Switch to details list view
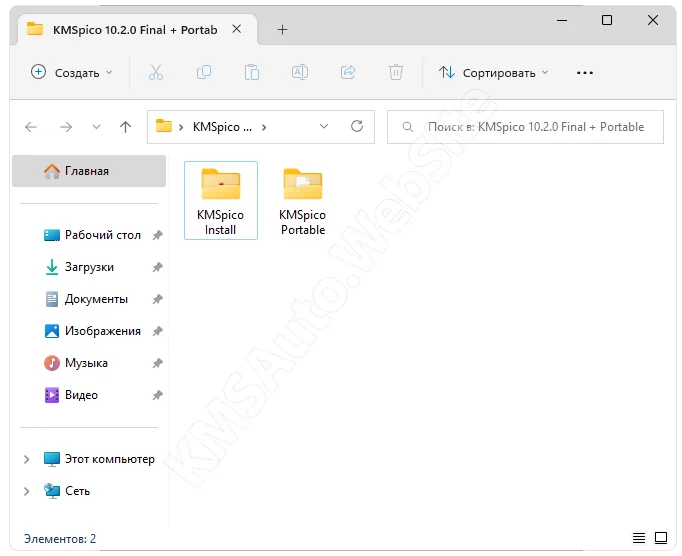 [639, 539]
